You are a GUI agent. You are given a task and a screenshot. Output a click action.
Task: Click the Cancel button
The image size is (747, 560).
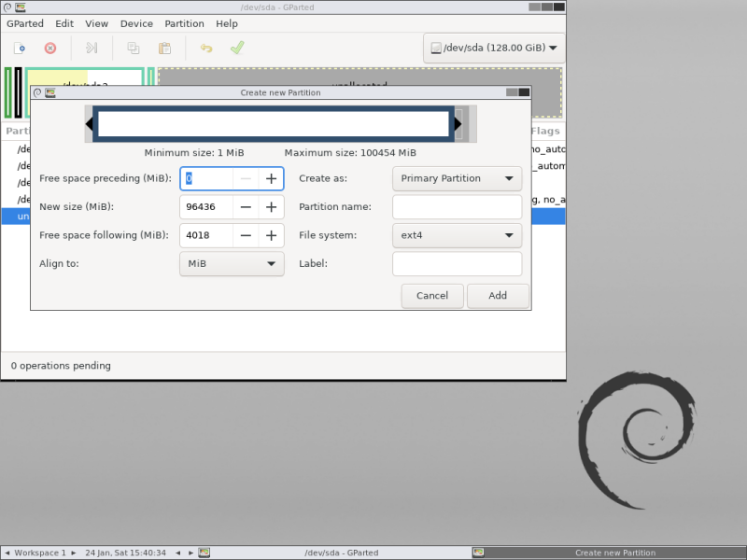[x=432, y=296]
